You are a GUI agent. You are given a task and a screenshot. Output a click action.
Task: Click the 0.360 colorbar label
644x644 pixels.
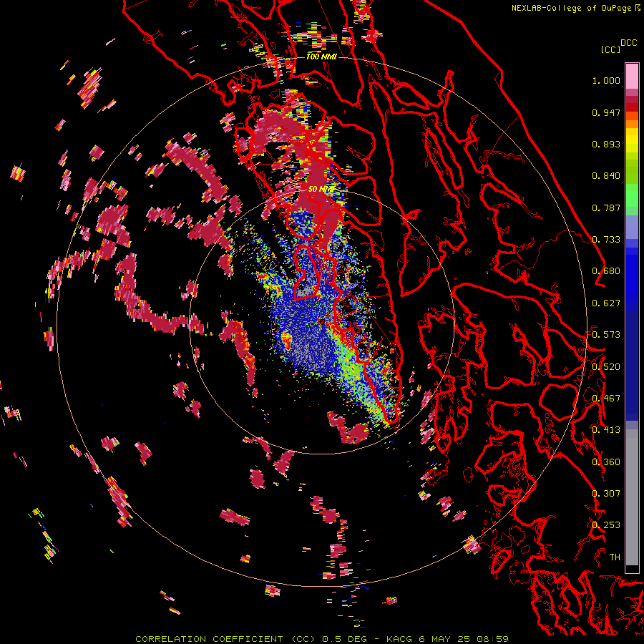(606, 462)
